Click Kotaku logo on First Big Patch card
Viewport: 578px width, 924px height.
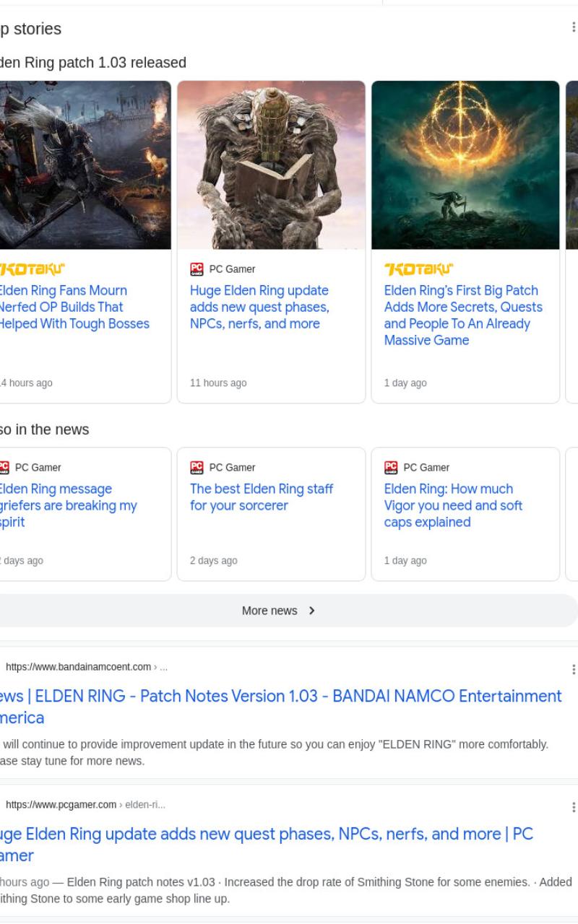(419, 269)
